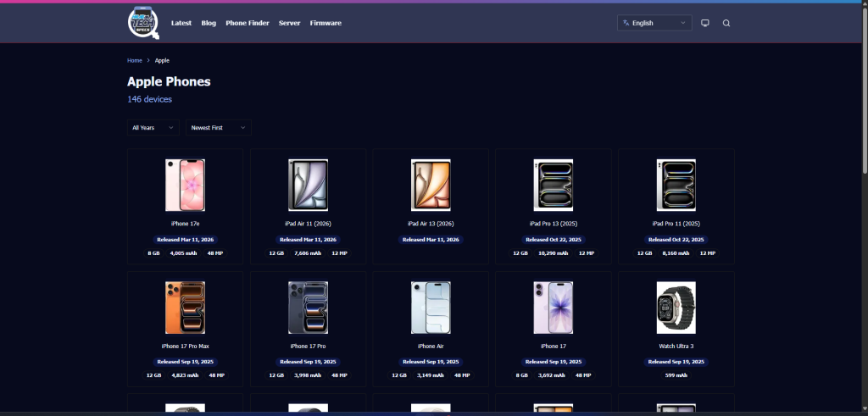Open the iPhone 17 Pro Max image

tap(185, 308)
